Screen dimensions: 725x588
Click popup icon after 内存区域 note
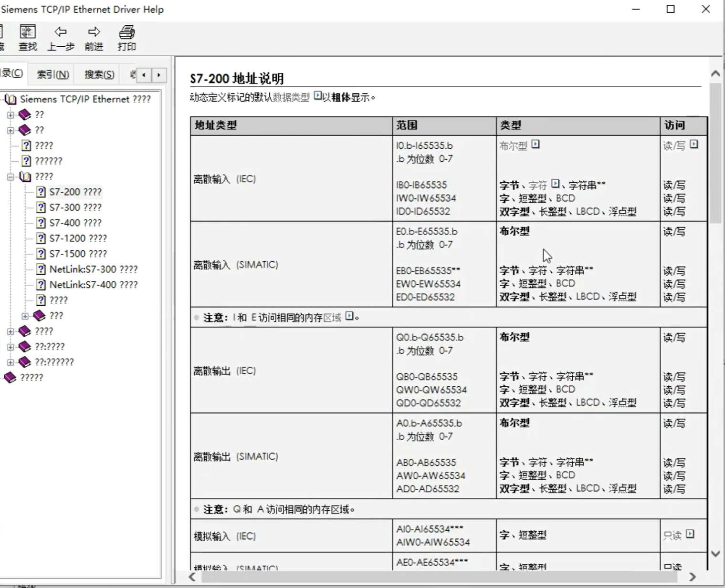(349, 316)
